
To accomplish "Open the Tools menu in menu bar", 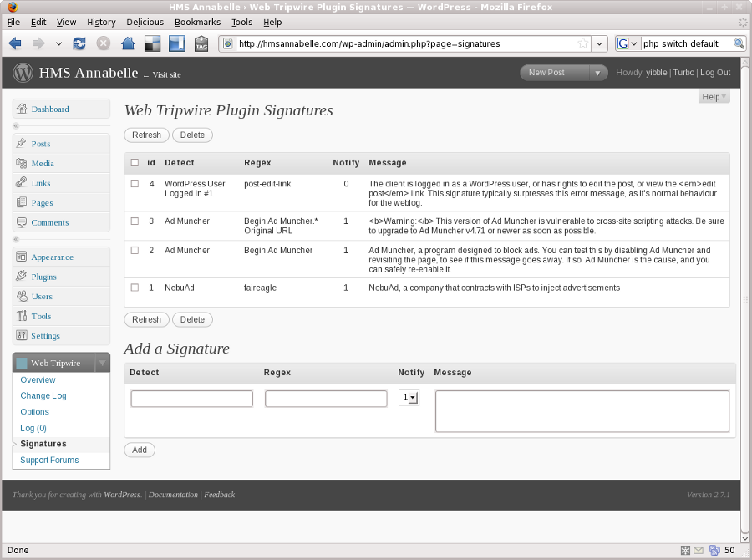I will [241, 22].
